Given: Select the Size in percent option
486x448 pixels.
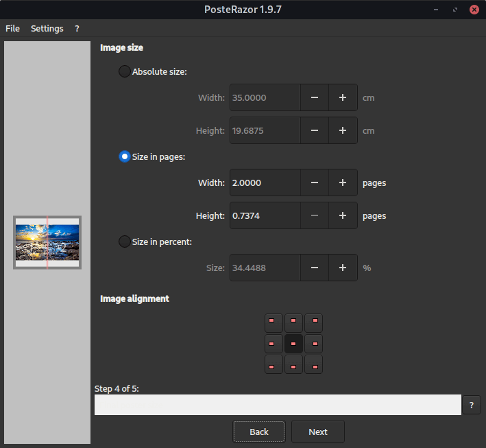Looking at the screenshot, I should [125, 241].
